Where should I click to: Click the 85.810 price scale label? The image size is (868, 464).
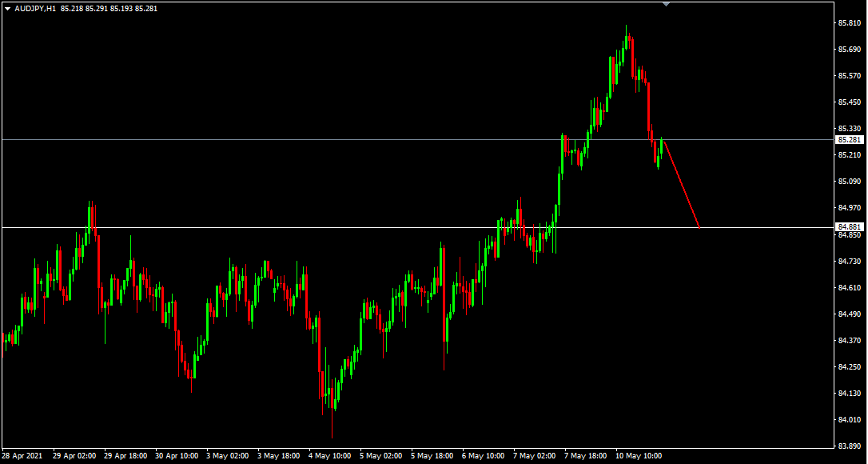click(x=849, y=23)
